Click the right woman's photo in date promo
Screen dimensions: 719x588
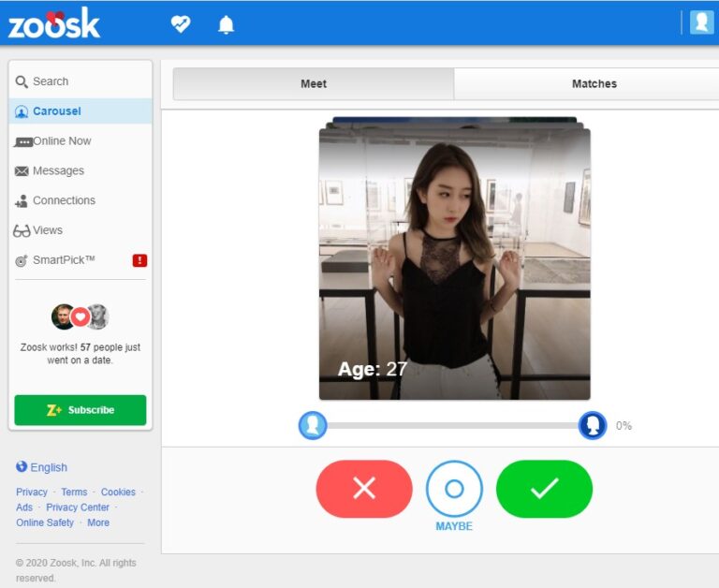coord(97,316)
